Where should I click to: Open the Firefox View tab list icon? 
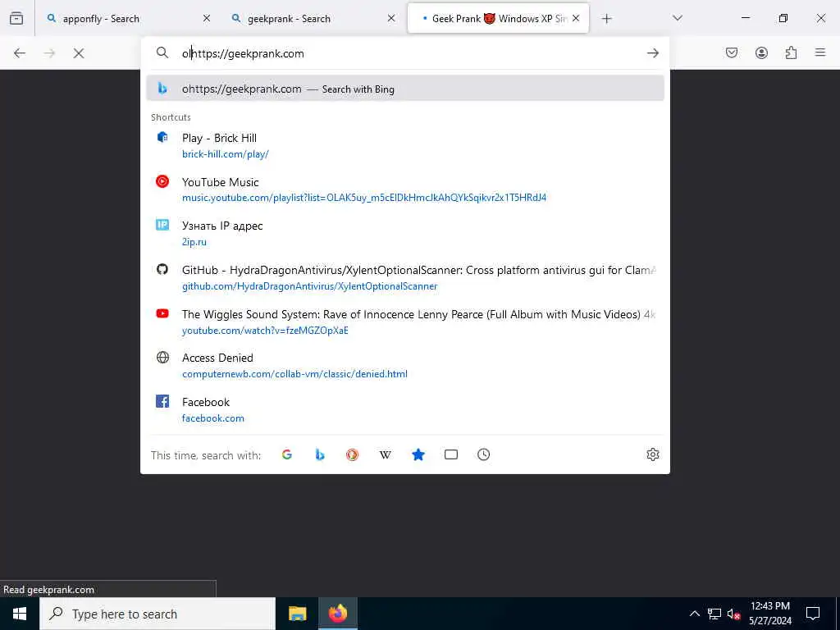pos(16,18)
